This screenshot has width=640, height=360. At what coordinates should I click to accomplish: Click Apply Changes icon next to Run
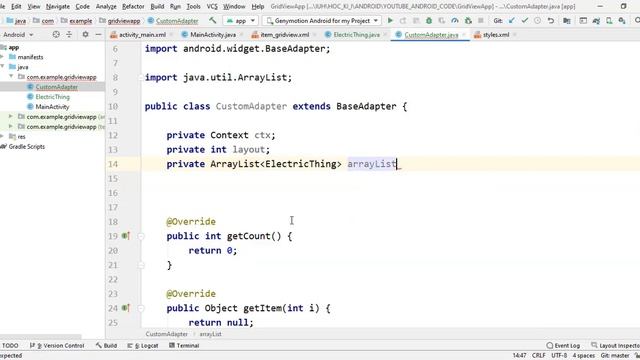(403, 20)
